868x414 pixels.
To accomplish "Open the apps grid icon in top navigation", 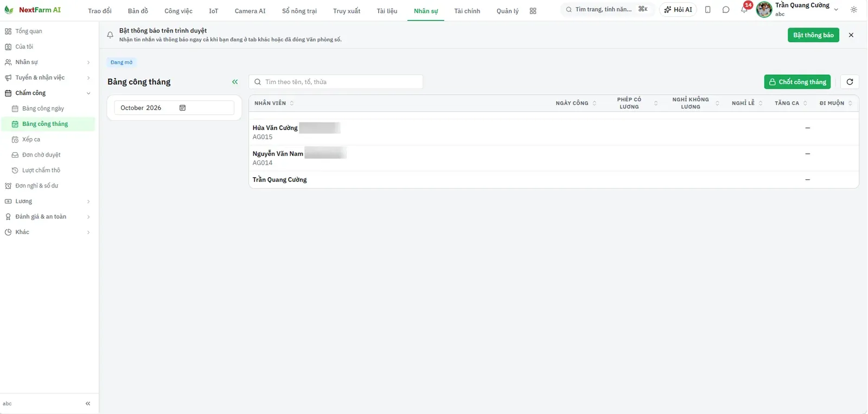I will 533,11.
